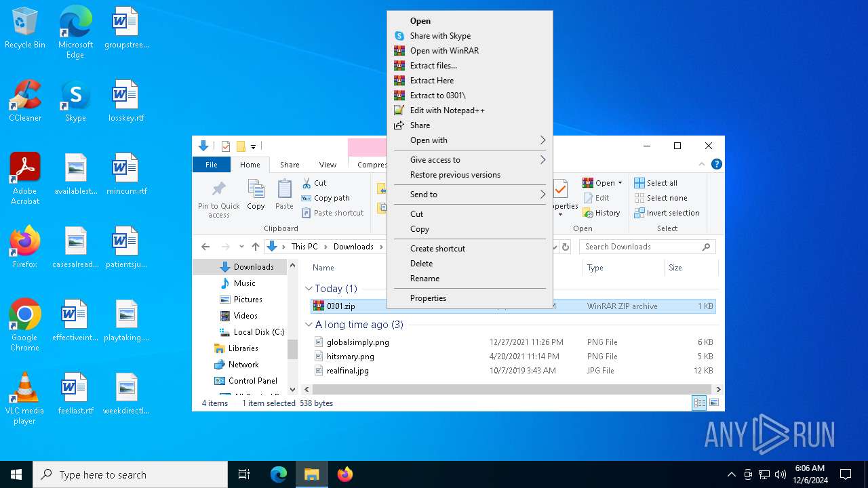
Task: Launch Firefox desktop shortcut
Action: 25,247
